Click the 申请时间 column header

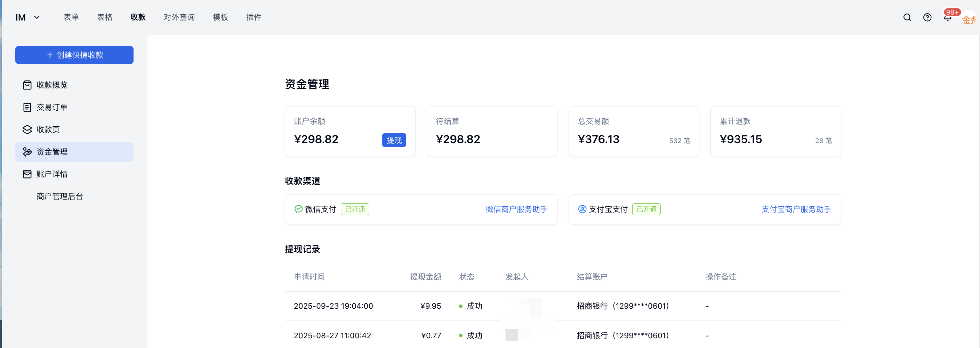point(309,277)
